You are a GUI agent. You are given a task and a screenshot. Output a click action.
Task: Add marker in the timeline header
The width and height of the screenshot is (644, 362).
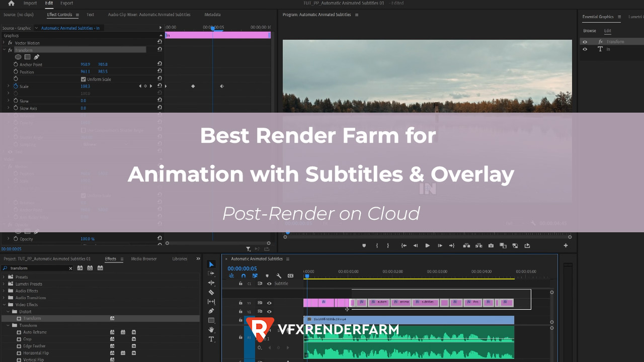tap(267, 276)
